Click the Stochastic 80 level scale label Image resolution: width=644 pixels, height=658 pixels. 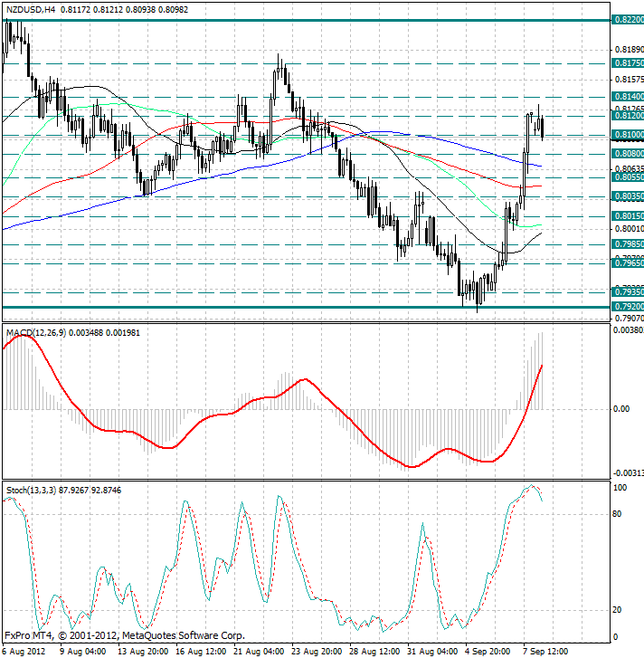coord(620,513)
